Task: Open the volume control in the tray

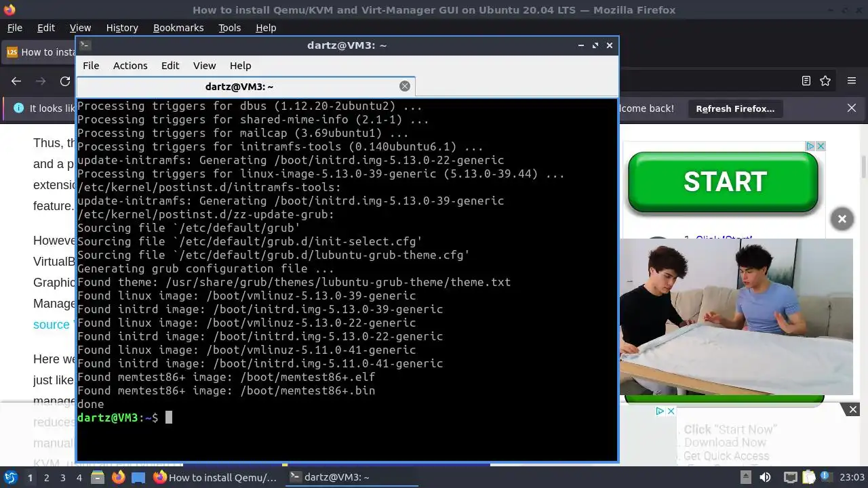Action: coord(765,477)
